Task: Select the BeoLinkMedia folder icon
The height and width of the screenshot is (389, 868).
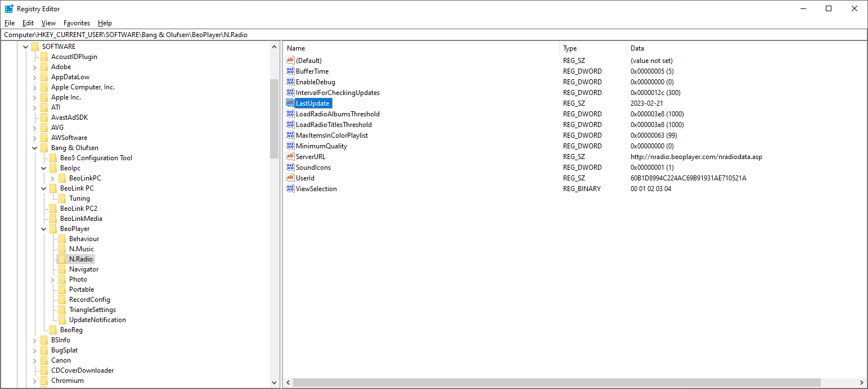Action: coord(53,219)
